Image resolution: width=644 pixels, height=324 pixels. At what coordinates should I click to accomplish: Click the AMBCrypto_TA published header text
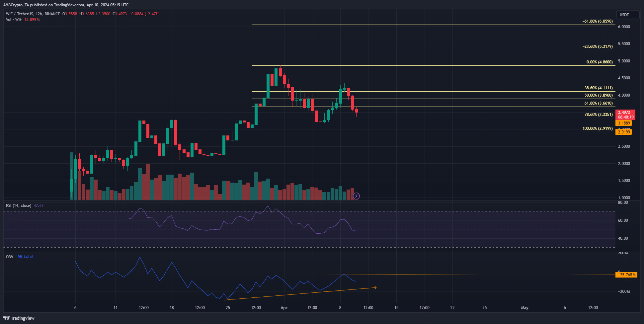(x=66, y=5)
